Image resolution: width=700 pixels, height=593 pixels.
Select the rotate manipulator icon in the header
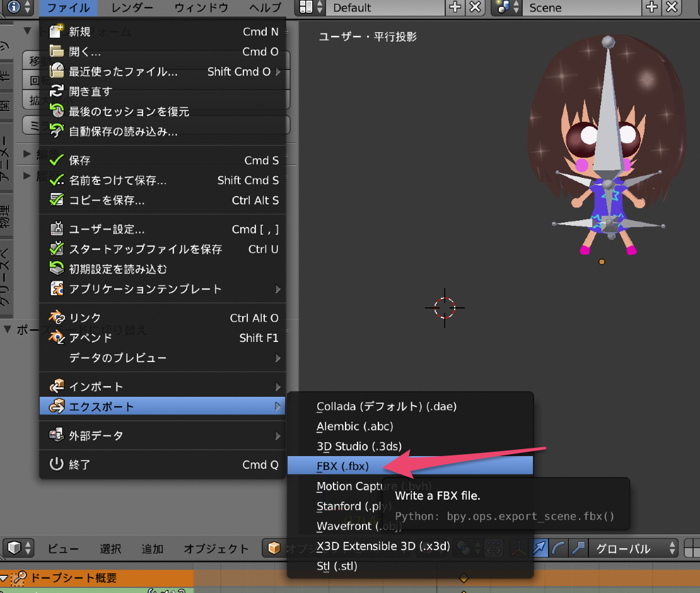(558, 548)
